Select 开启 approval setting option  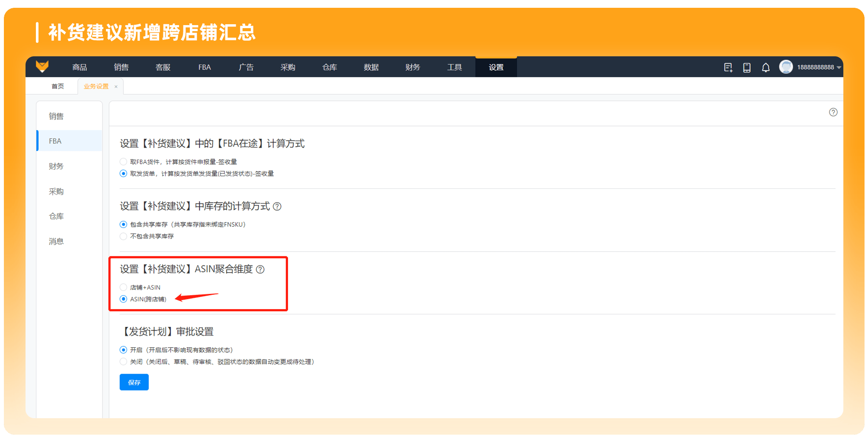point(123,350)
